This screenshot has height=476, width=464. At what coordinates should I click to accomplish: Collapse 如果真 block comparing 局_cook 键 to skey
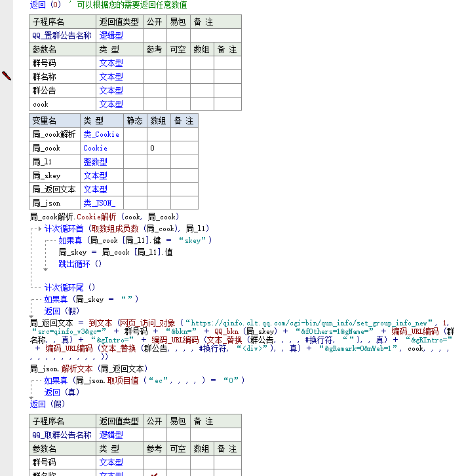pos(53,240)
